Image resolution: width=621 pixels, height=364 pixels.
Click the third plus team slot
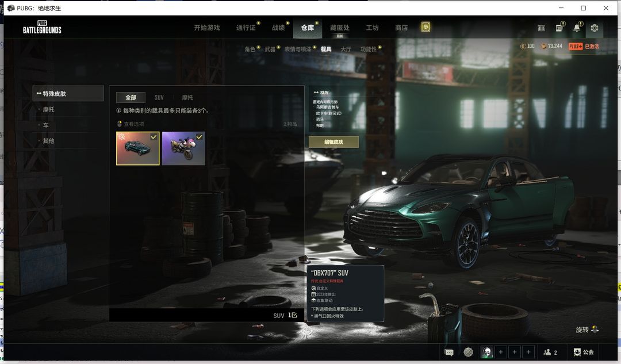click(528, 352)
